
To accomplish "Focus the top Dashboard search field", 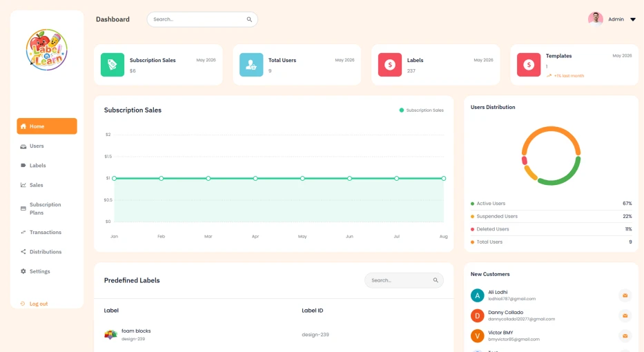I will 202,19.
